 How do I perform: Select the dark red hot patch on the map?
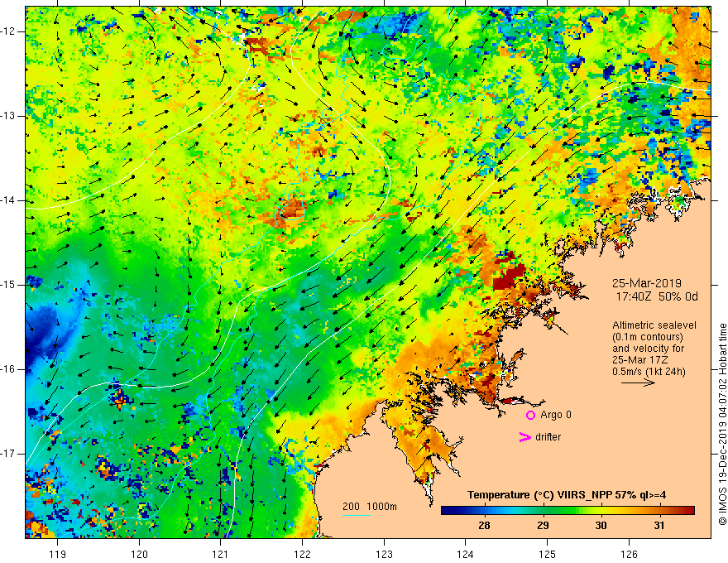click(509, 279)
